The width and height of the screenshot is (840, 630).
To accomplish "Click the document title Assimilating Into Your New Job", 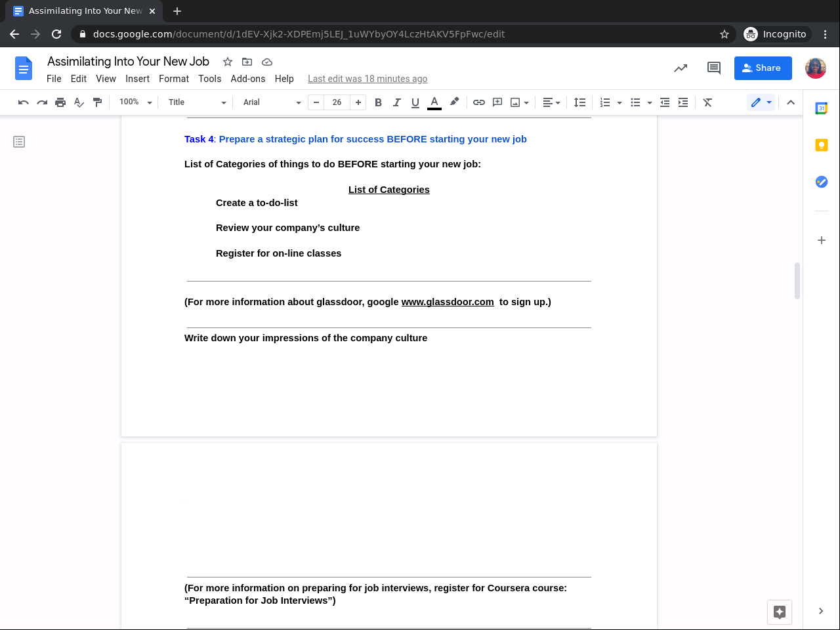I will (x=129, y=62).
